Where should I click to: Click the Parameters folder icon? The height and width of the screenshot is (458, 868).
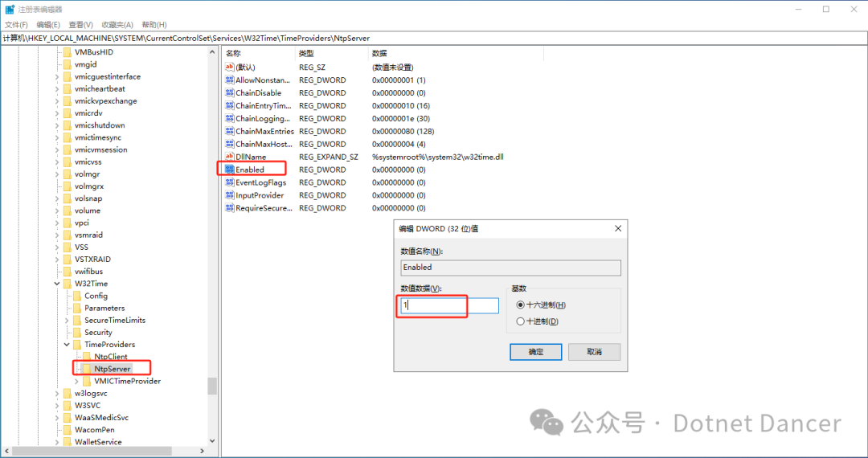pos(77,308)
